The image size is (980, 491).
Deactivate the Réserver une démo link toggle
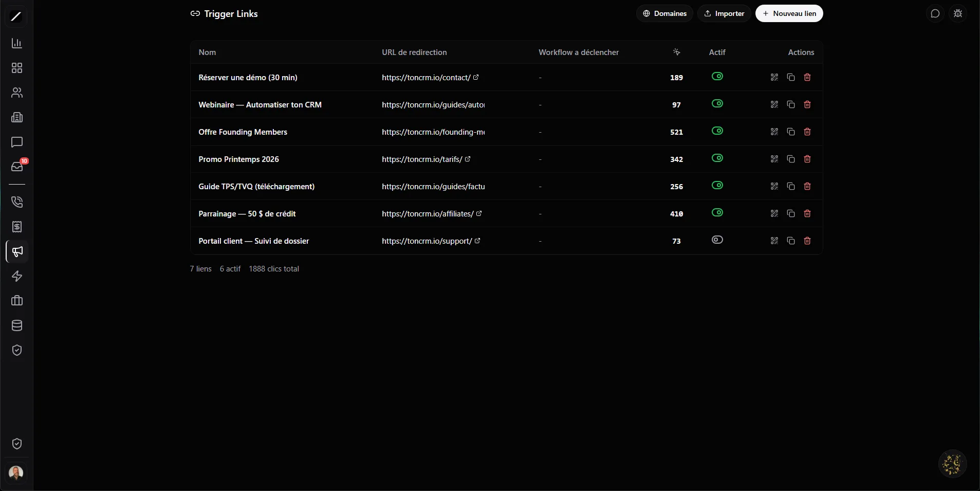(717, 76)
